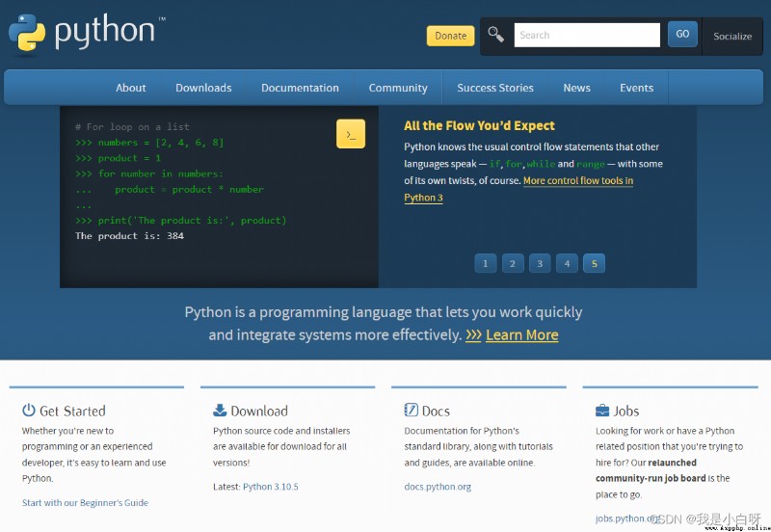Click the 'numbers = [2, 4, 6, 8]' line

click(149, 143)
